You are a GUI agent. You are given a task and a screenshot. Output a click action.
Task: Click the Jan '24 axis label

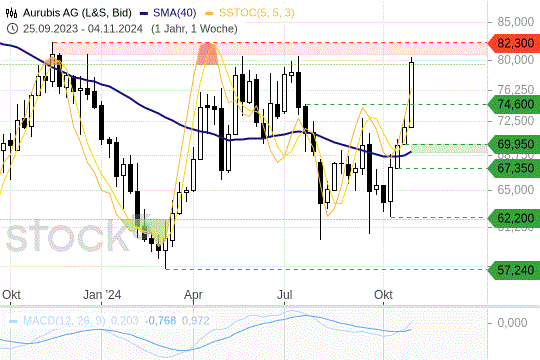click(x=102, y=295)
